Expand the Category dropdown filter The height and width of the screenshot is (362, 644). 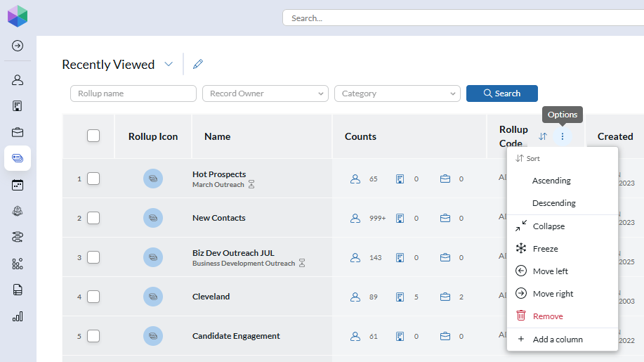[x=397, y=93]
